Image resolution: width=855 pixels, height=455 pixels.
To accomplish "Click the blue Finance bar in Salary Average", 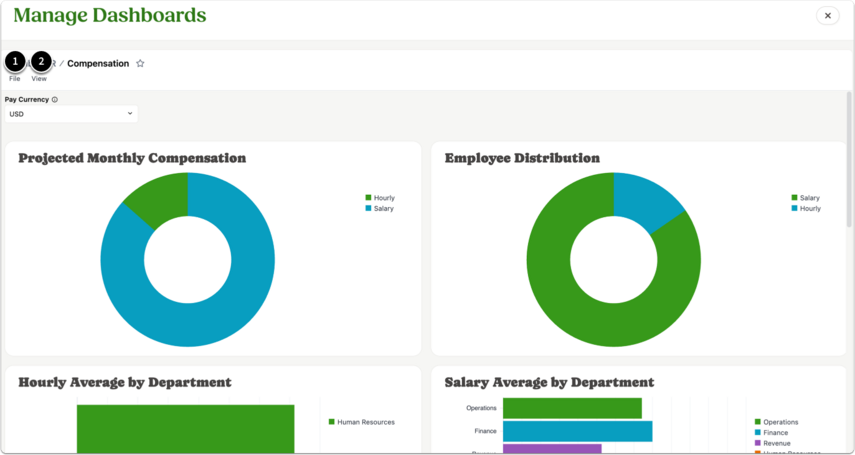I will pyautogui.click(x=577, y=431).
